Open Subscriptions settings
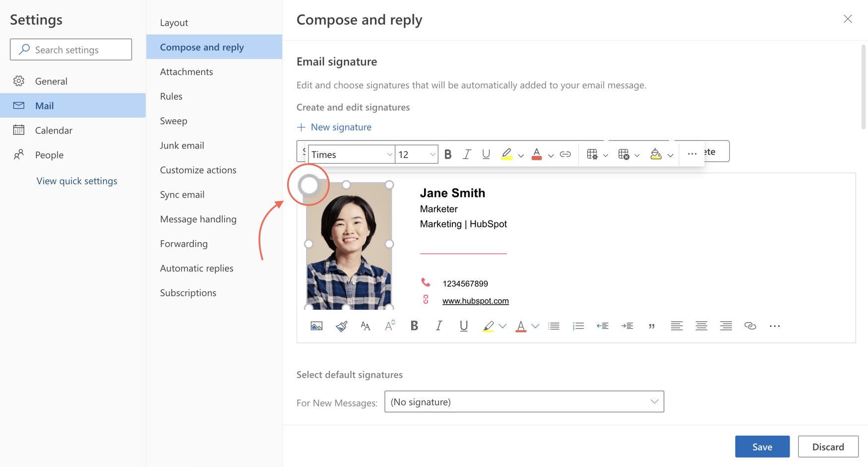The width and height of the screenshot is (868, 467). click(x=214, y=293)
